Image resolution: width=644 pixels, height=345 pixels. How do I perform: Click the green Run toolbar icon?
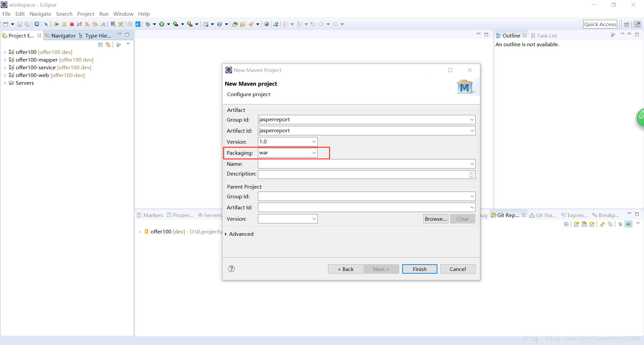point(162,24)
